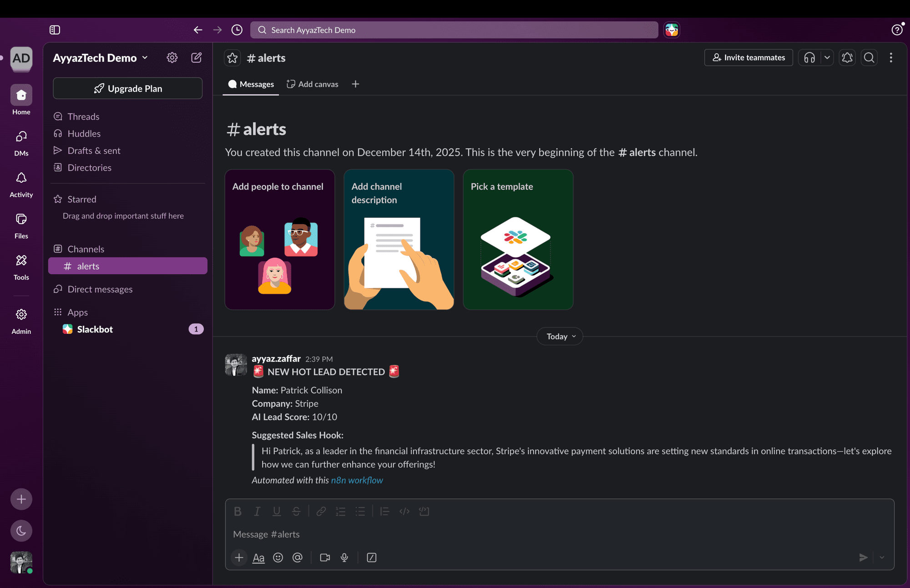Open the Activity bell view
Viewport: 910px width, 588px height.
(x=21, y=185)
